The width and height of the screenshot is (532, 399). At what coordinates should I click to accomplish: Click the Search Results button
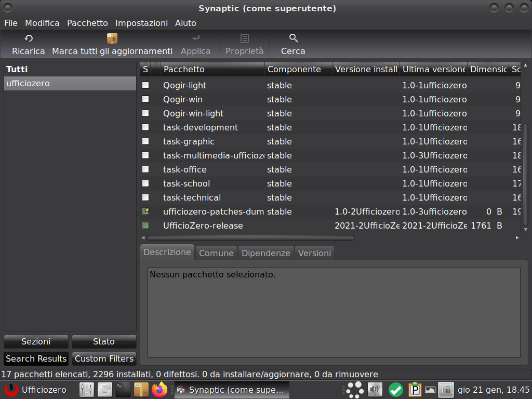click(x=36, y=358)
